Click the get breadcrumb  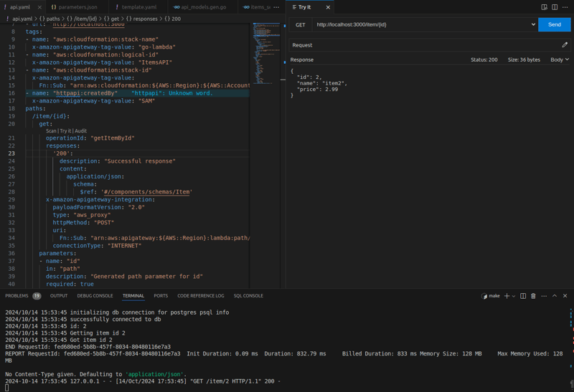pos(112,19)
